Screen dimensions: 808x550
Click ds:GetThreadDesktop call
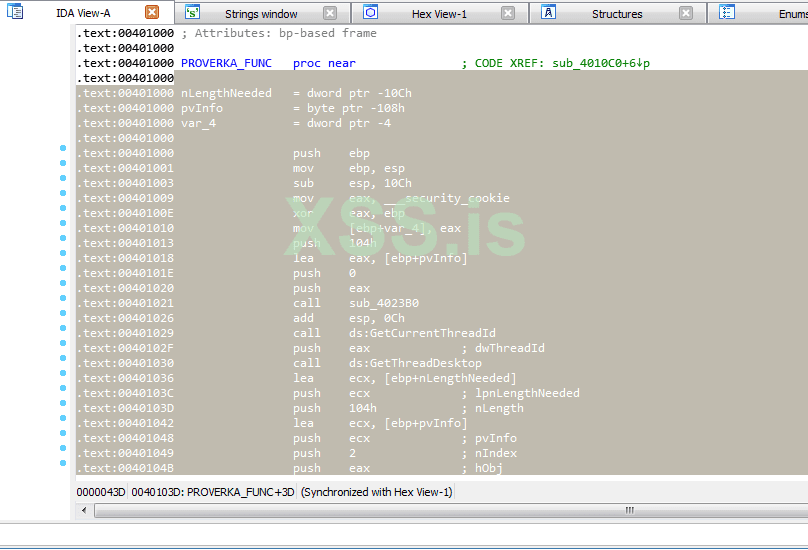(x=415, y=363)
